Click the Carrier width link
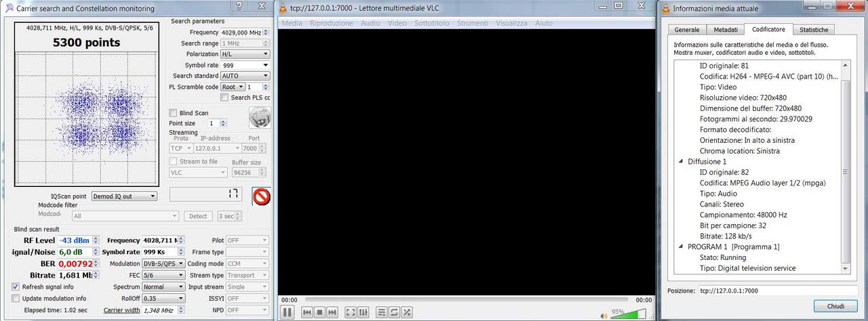 pos(121,310)
